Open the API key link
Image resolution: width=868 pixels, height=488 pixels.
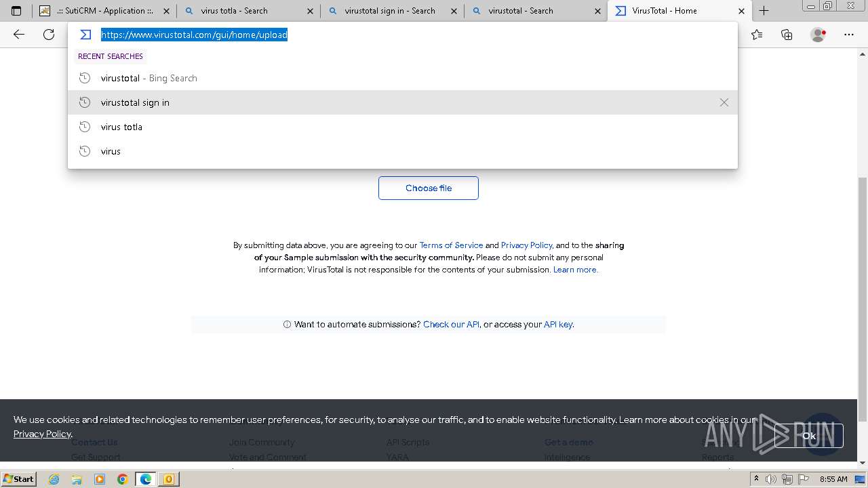[x=558, y=325]
